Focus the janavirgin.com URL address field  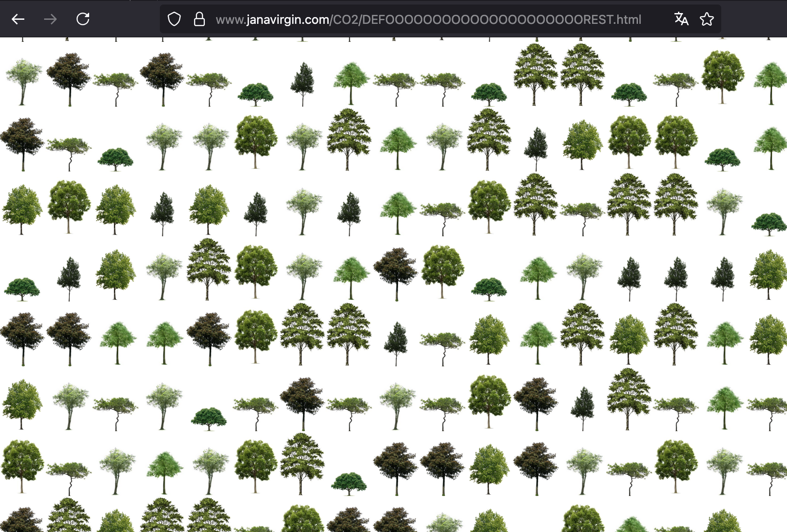pos(428,19)
